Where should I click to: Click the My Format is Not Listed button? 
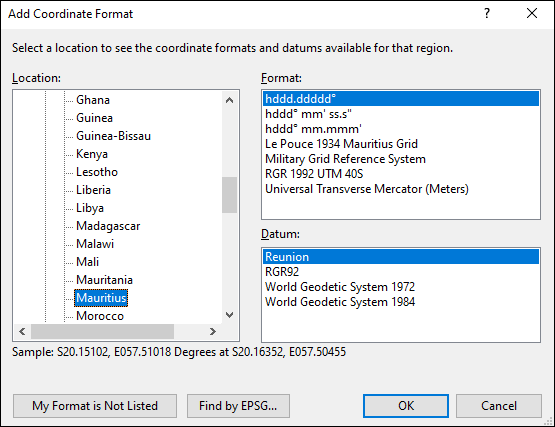pos(95,406)
